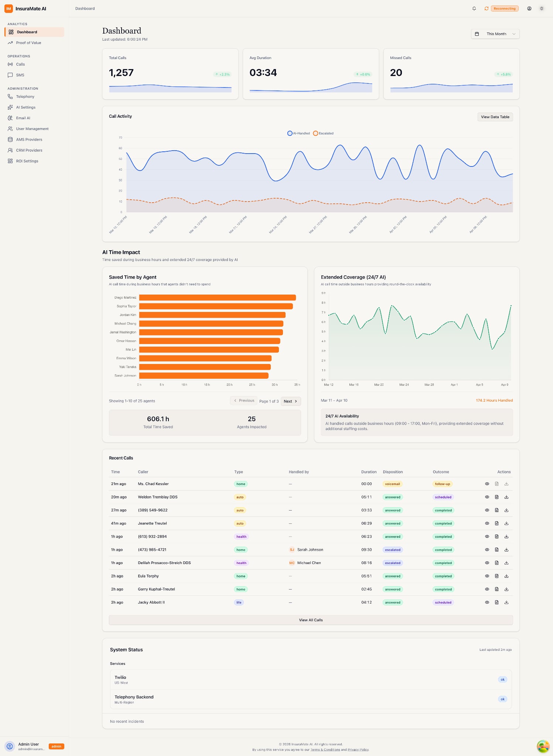Open SMS in the sidebar
The image size is (553, 756).
tap(34, 75)
